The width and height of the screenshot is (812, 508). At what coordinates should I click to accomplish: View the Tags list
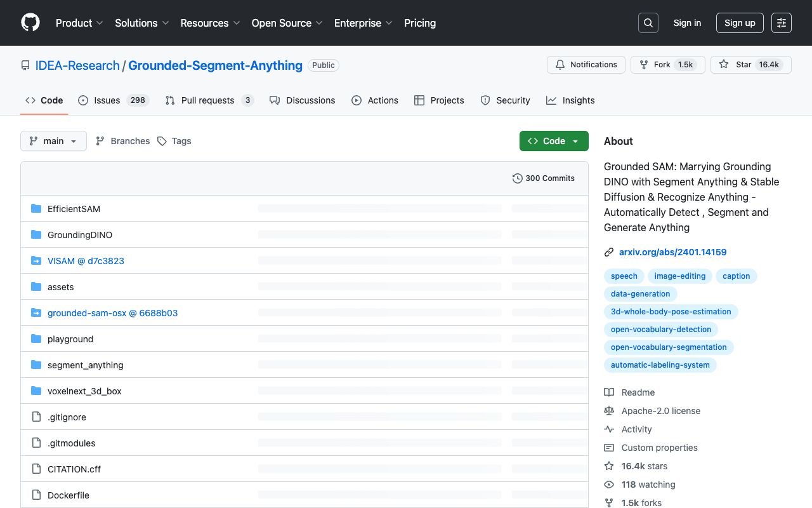tap(174, 141)
